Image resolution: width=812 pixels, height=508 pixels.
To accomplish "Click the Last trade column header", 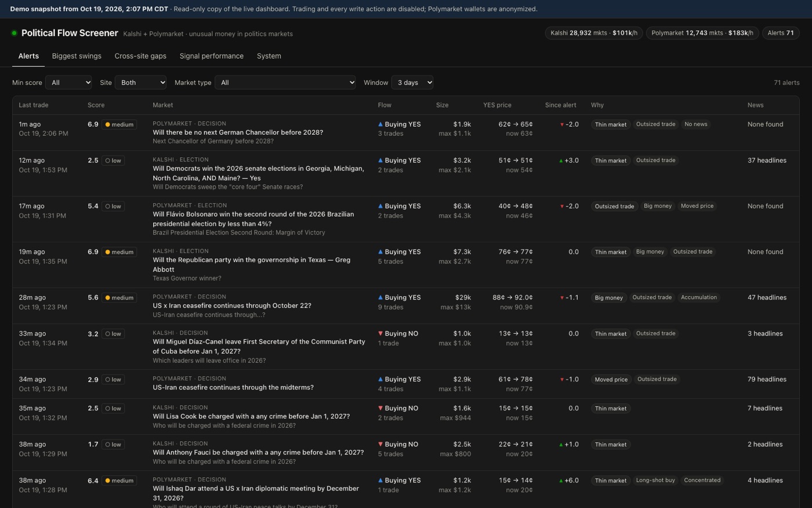I will (34, 105).
